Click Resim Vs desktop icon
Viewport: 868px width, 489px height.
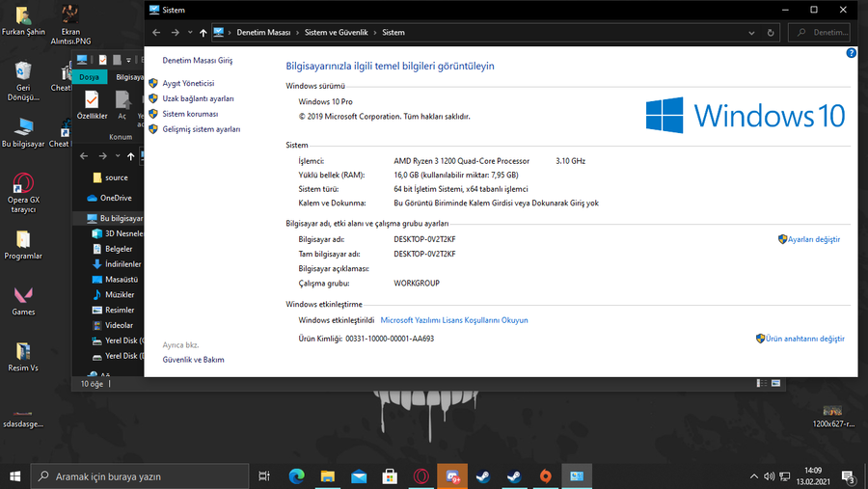tap(23, 357)
